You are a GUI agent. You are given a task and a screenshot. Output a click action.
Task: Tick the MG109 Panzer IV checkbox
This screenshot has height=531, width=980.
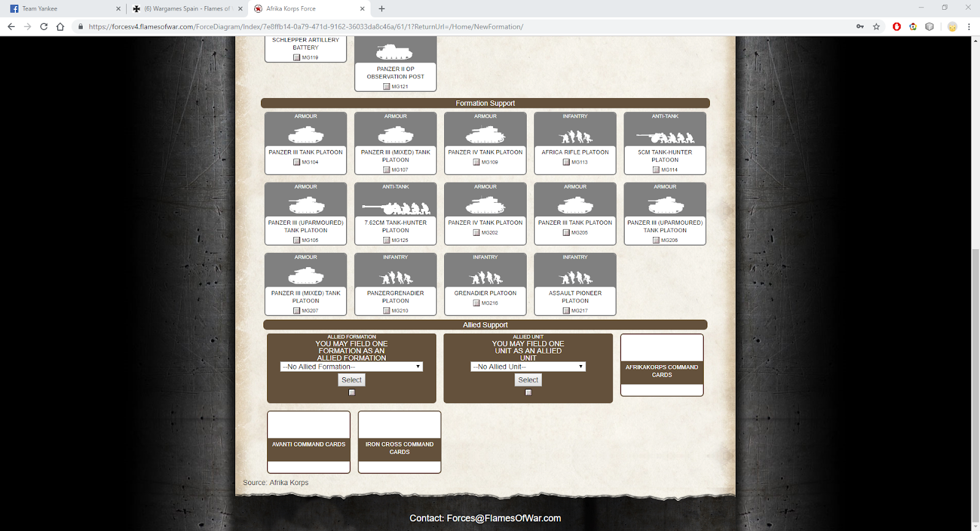(476, 162)
